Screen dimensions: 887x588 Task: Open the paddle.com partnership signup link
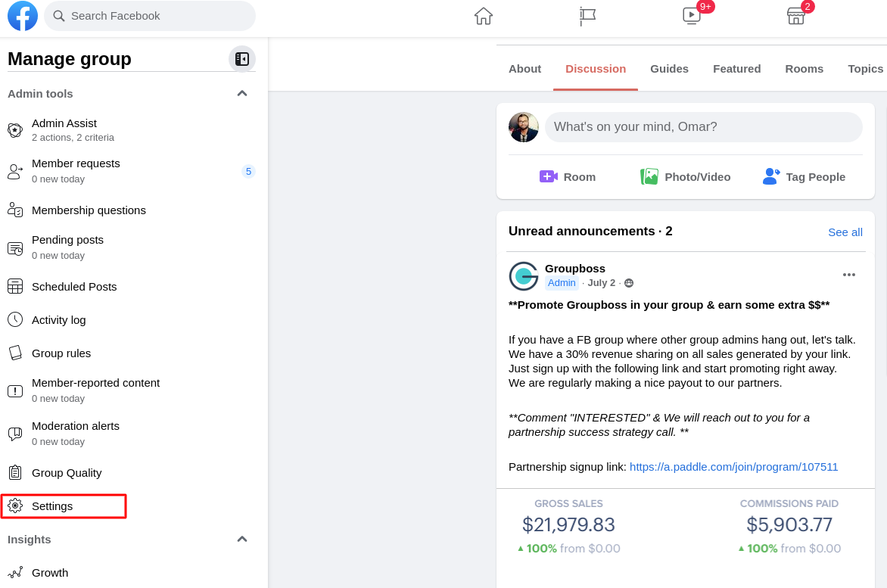tap(733, 467)
